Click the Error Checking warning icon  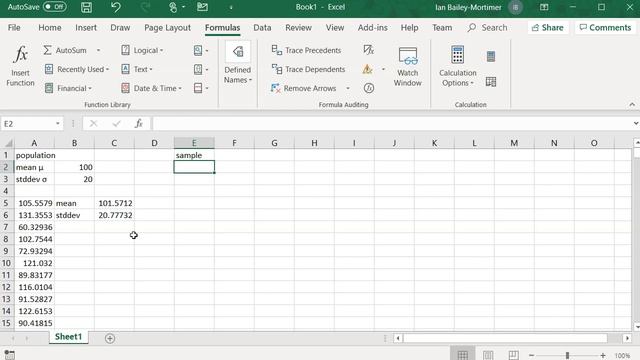click(367, 69)
